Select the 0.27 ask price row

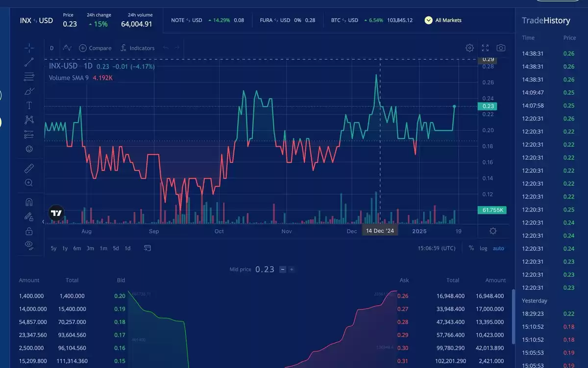click(451, 309)
